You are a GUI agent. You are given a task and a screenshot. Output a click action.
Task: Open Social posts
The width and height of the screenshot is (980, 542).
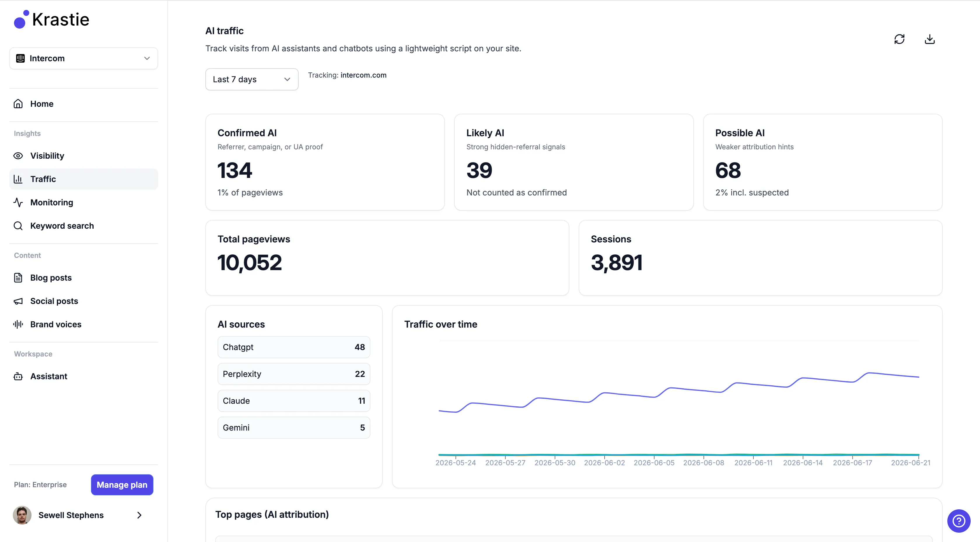coord(84,301)
